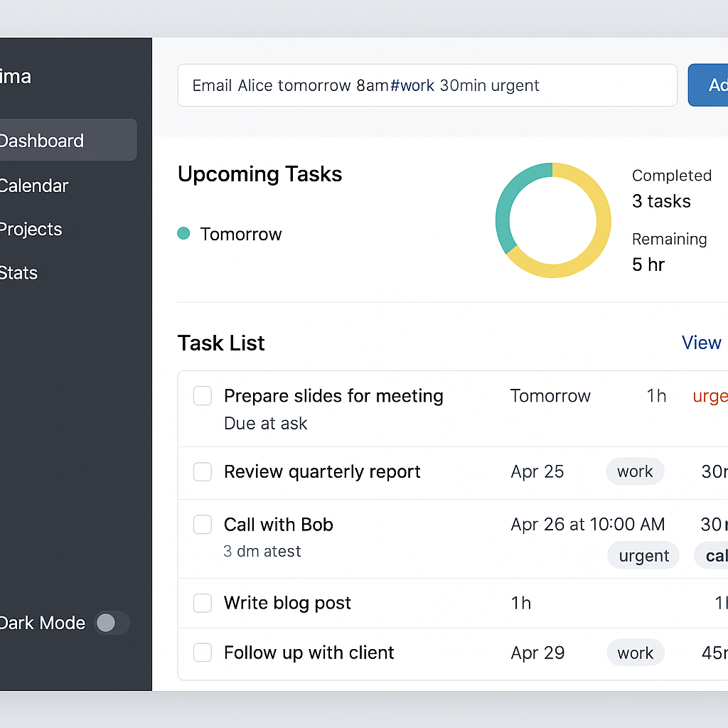Screen dimensions: 728x728
Task: Check the Prepare slides for meeting checkbox
Action: (203, 396)
